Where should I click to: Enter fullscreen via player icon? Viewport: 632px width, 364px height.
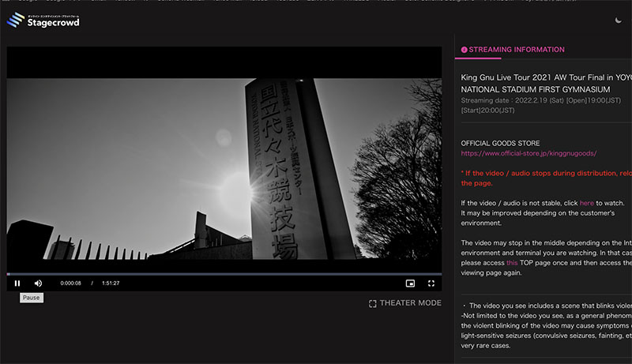tap(431, 283)
